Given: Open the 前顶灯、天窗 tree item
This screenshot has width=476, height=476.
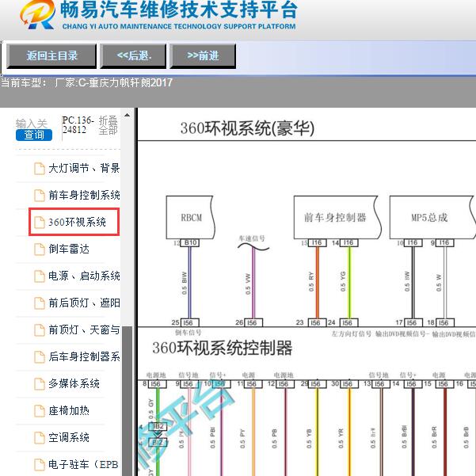Looking at the screenshot, I should pos(84,329).
